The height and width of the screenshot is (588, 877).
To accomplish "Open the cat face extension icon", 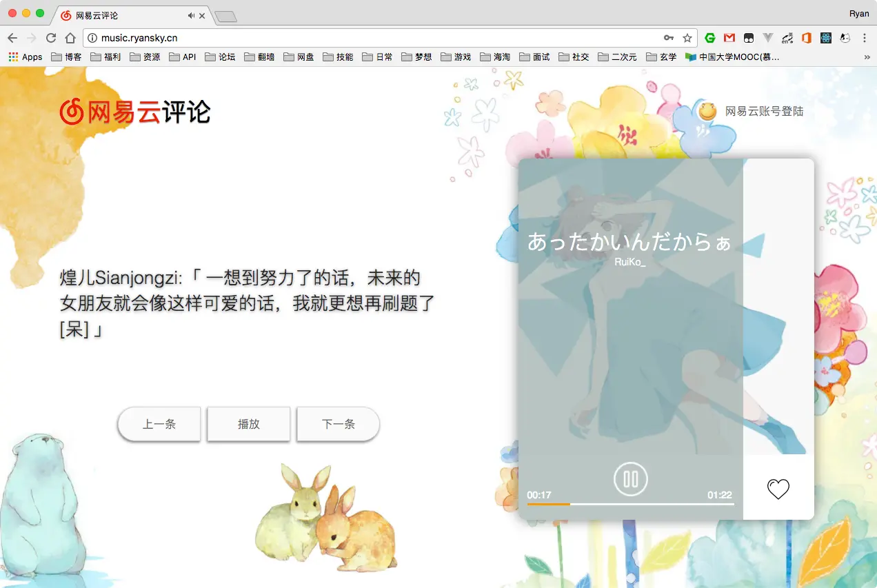I will pyautogui.click(x=845, y=38).
